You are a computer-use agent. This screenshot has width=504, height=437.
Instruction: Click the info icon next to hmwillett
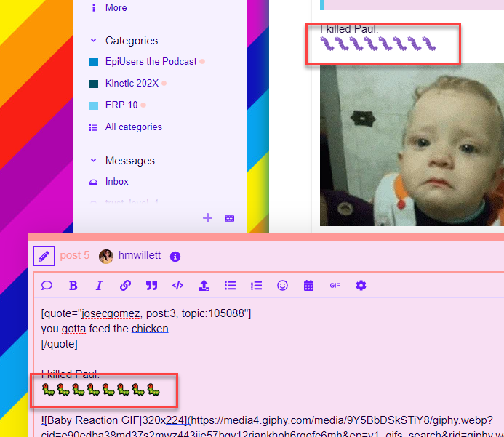[x=175, y=257]
